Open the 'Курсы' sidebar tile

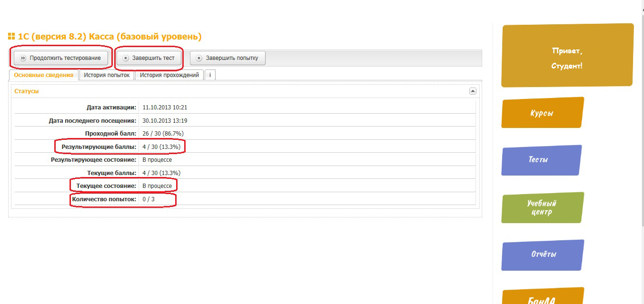[x=542, y=113]
